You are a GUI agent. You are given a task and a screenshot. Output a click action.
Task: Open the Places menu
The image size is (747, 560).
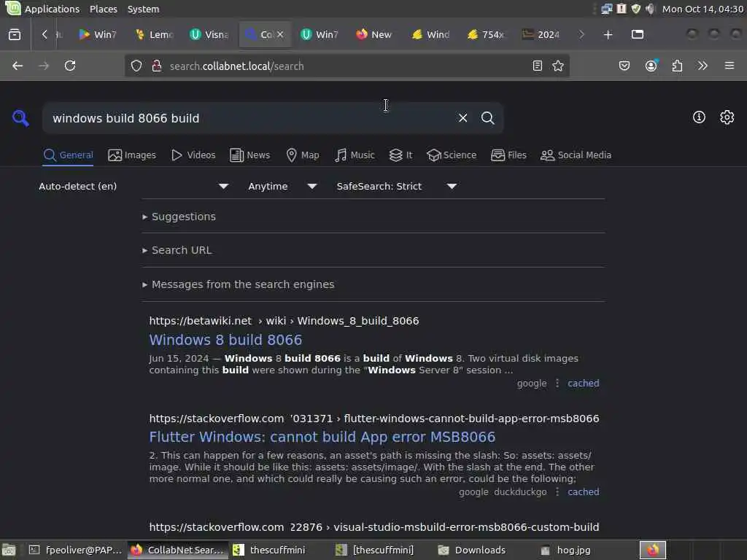tap(104, 9)
